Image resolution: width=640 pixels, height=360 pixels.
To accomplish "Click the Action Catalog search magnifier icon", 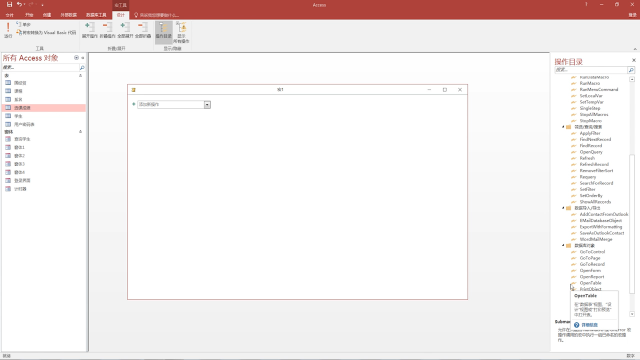I will click(x=631, y=70).
